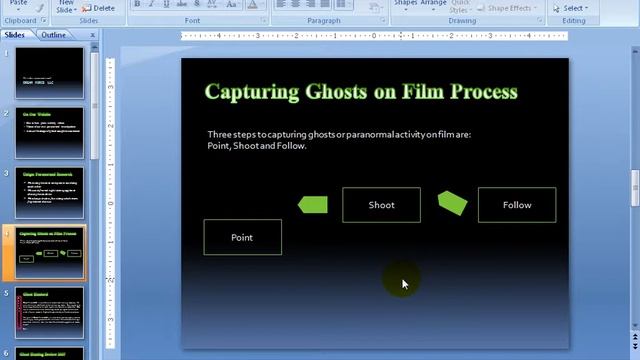Open the Shape Effects dropdown

pyautogui.click(x=507, y=8)
